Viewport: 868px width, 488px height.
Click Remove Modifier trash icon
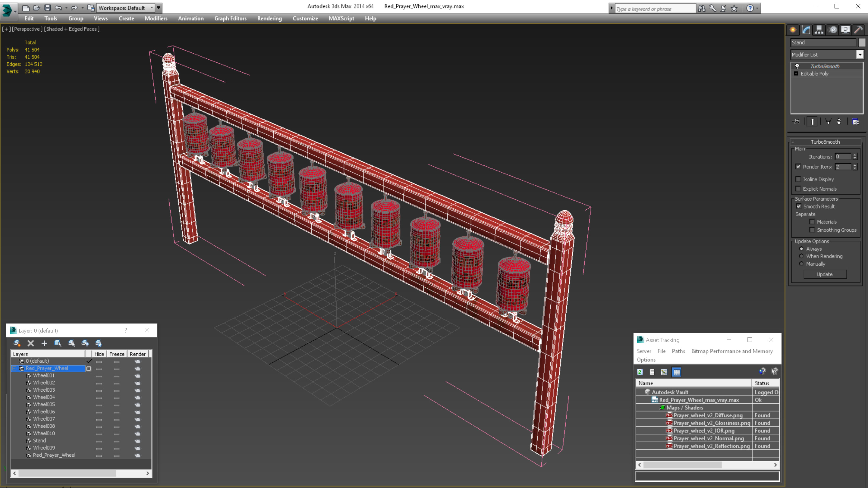839,121
